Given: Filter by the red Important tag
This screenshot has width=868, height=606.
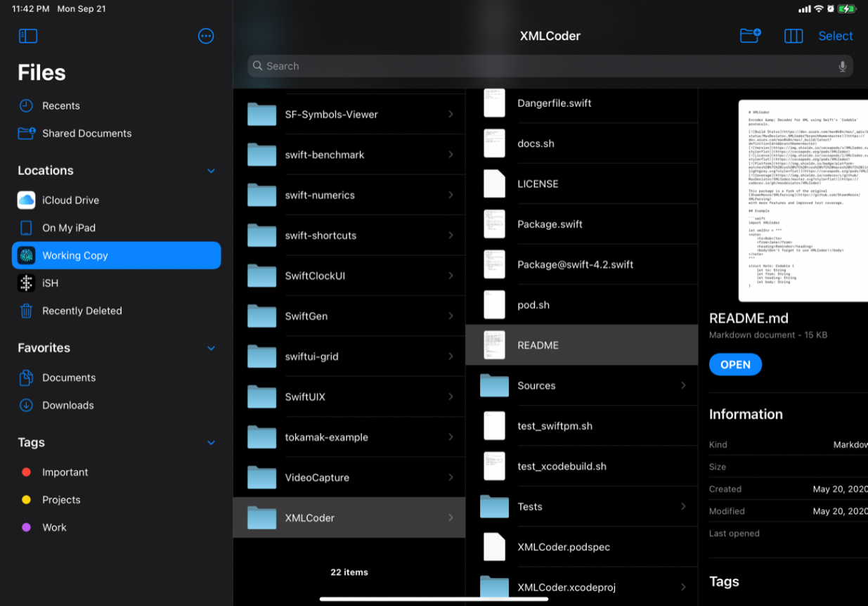Looking at the screenshot, I should pos(117,472).
